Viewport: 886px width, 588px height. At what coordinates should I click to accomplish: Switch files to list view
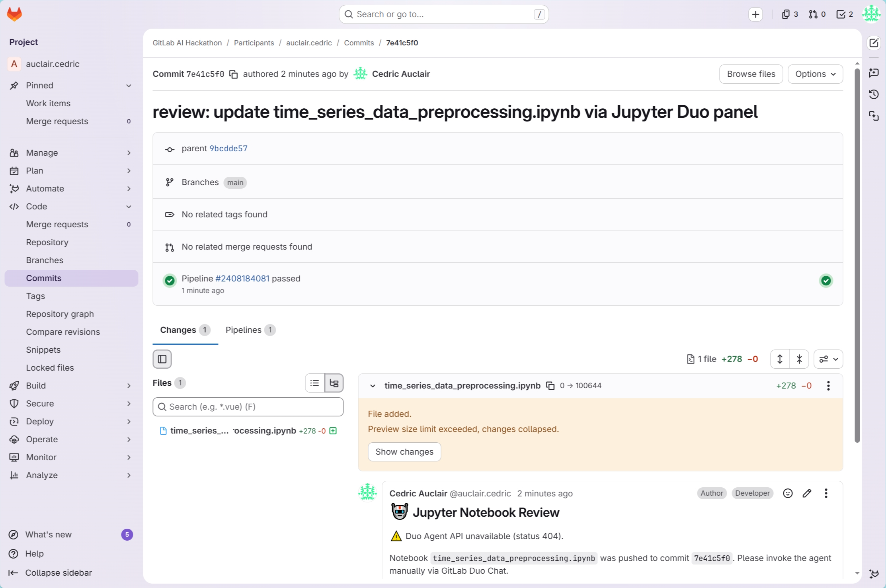tap(314, 383)
